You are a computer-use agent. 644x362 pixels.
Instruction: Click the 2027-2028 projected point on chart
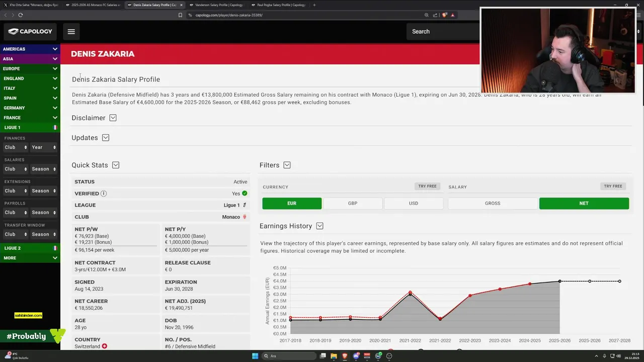tap(620, 282)
